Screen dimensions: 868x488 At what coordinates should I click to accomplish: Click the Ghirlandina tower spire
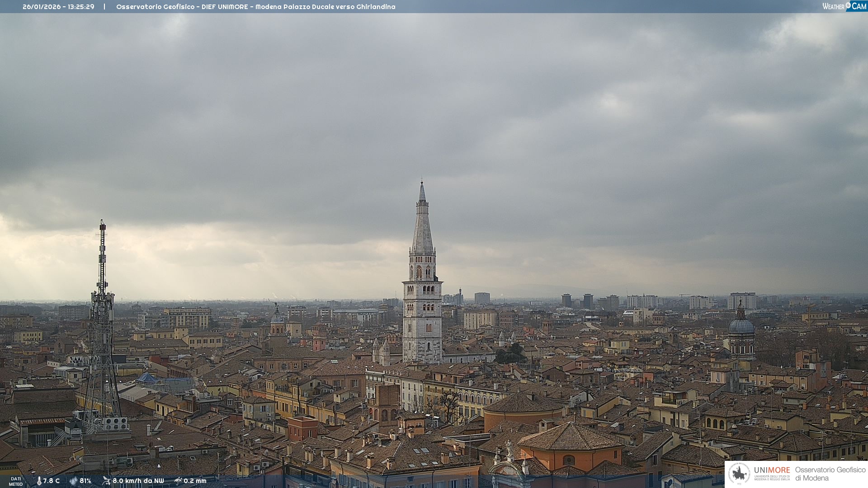tap(423, 226)
